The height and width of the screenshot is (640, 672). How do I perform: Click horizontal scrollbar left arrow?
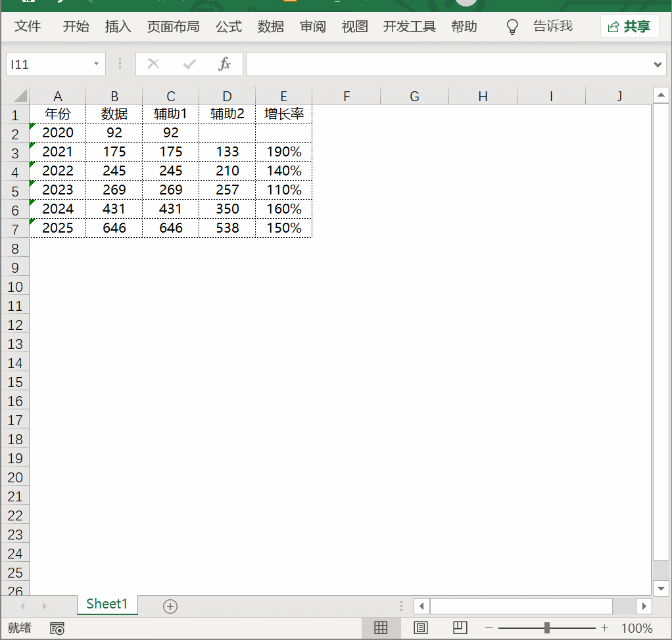421,606
